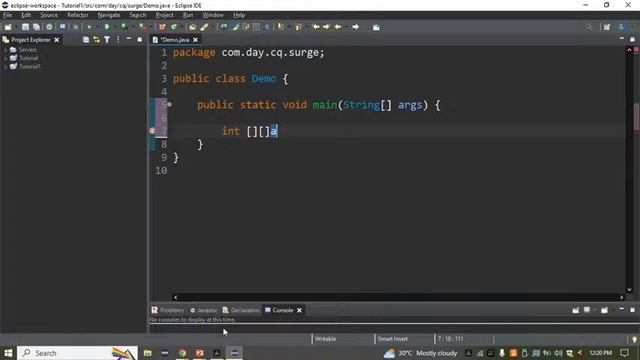Run the program with green Run button
Image resolution: width=640 pixels, height=360 pixels.
107,27
